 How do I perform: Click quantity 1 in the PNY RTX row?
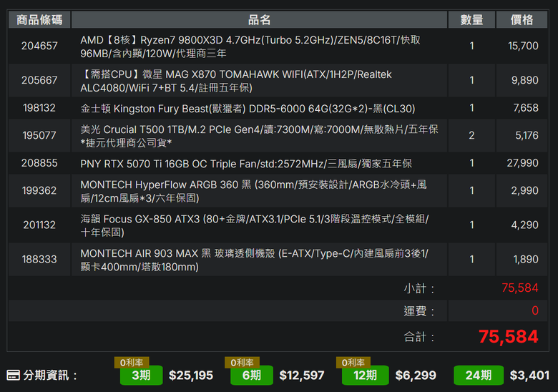[471, 163]
